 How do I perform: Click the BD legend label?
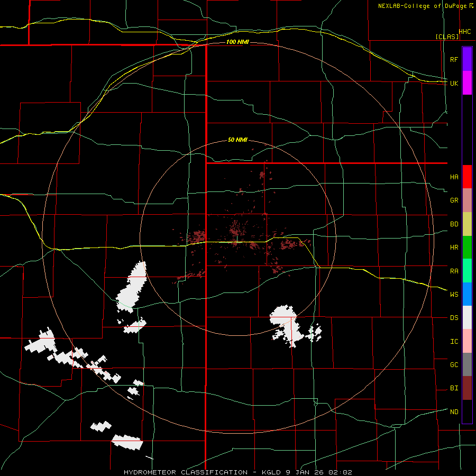click(454, 224)
